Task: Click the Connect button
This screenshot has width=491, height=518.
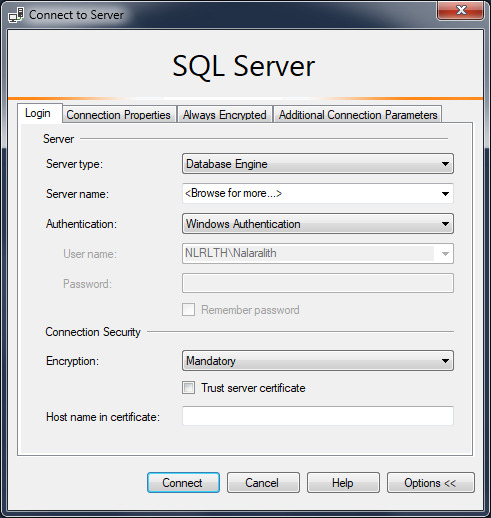Action: tap(183, 483)
